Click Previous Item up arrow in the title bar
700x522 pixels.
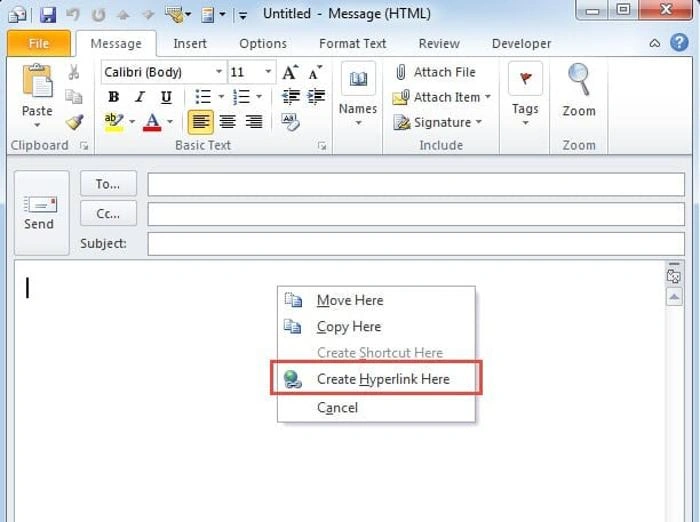(x=123, y=15)
